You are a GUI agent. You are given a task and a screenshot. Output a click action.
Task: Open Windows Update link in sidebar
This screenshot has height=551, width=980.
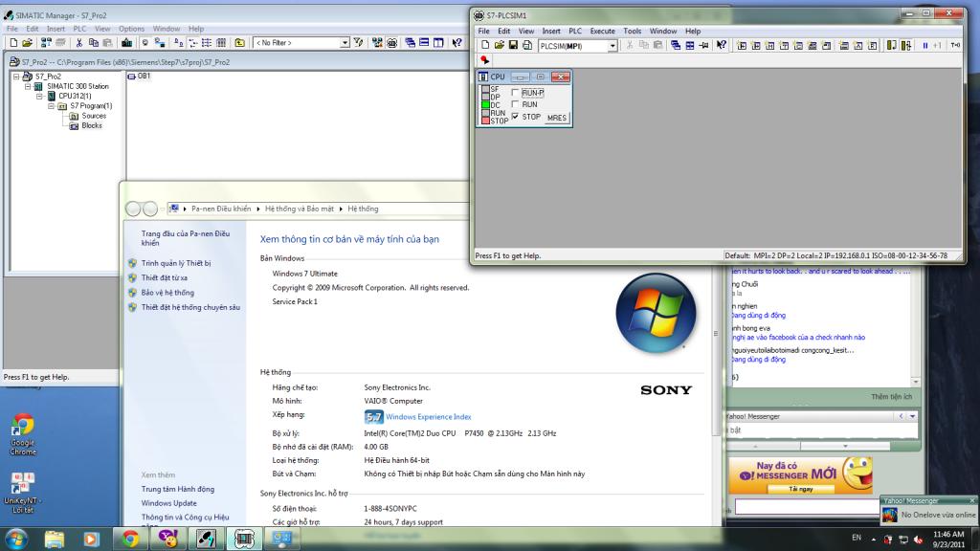pos(168,503)
